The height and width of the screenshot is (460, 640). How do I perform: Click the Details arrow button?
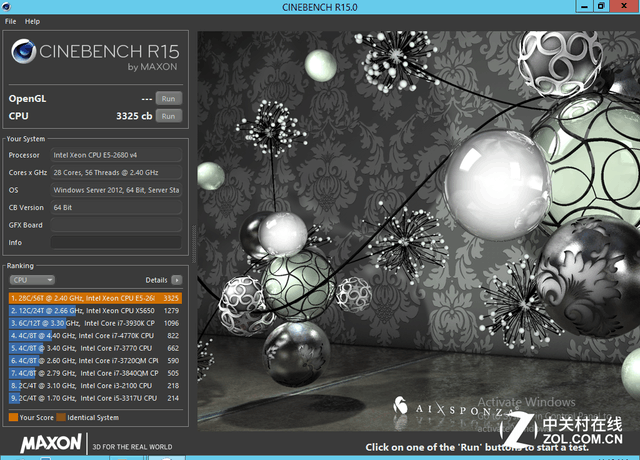pyautogui.click(x=177, y=280)
